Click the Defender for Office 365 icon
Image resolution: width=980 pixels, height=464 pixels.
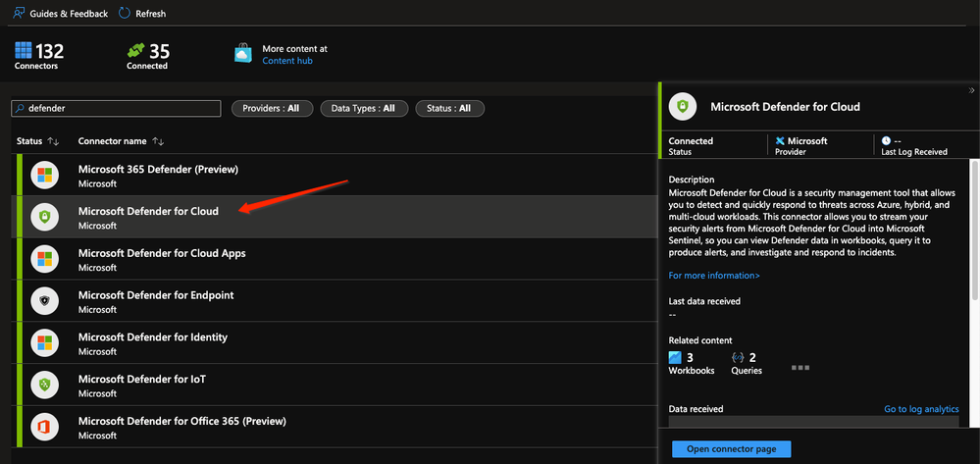[44, 426]
